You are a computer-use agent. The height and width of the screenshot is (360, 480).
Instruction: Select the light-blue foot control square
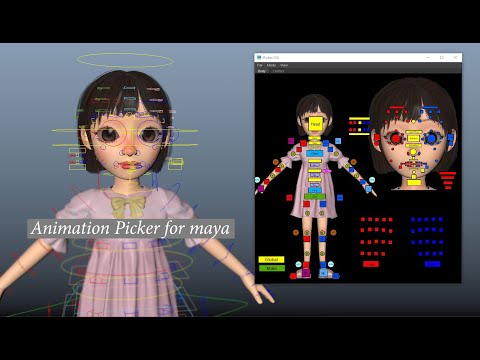(323, 273)
